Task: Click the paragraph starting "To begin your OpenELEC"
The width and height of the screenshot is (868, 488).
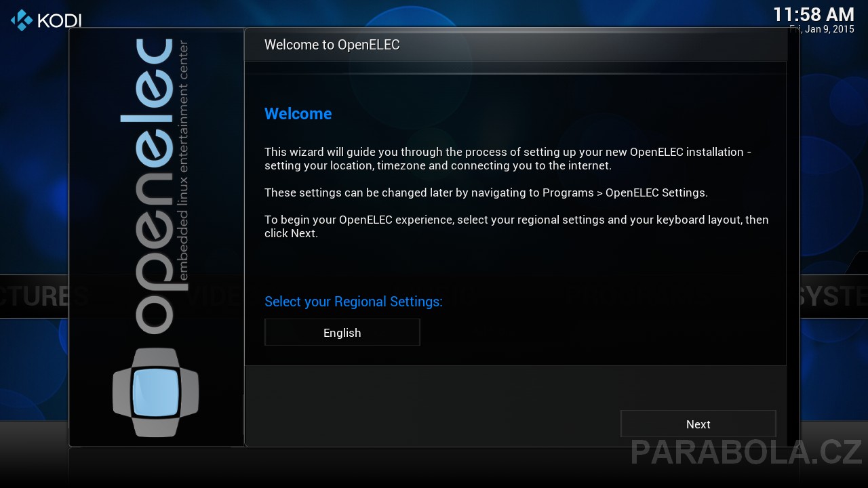Action: point(516,226)
